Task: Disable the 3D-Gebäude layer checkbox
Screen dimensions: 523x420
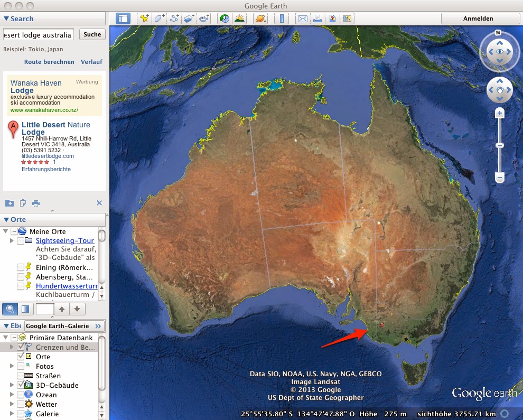Action: (x=21, y=385)
